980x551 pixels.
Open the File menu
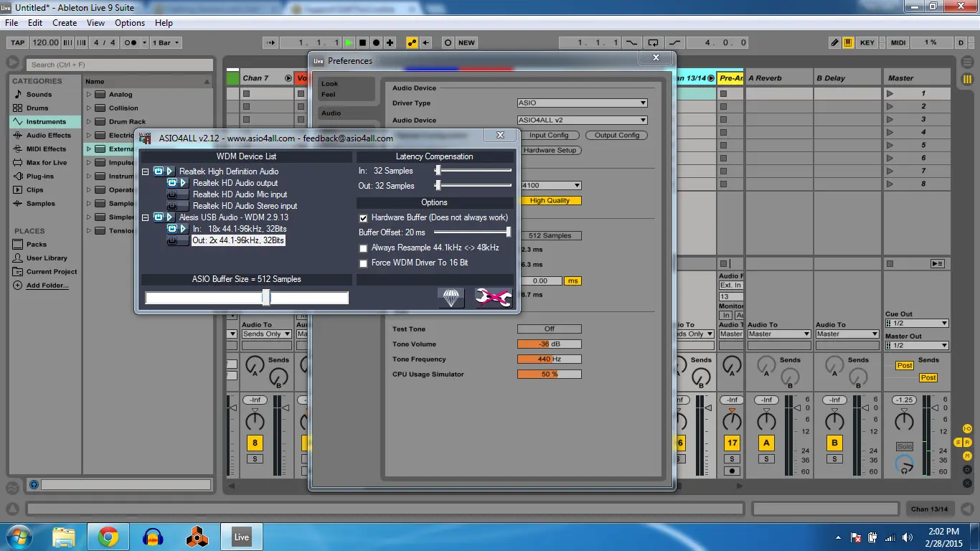tap(11, 23)
